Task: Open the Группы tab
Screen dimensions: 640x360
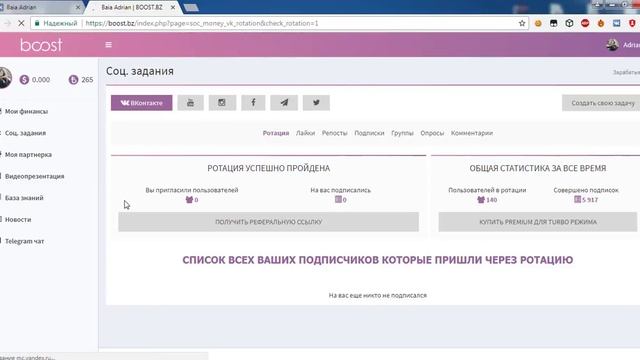Action: 402,133
